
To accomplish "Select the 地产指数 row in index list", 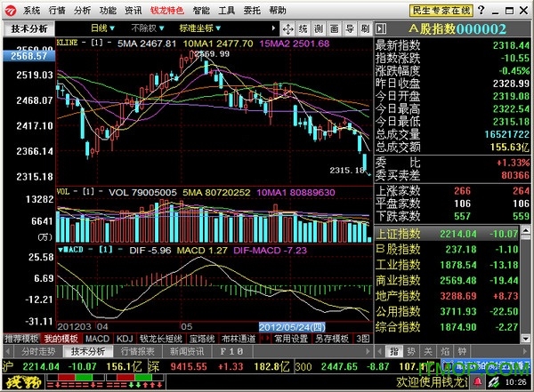I will point(399,293).
